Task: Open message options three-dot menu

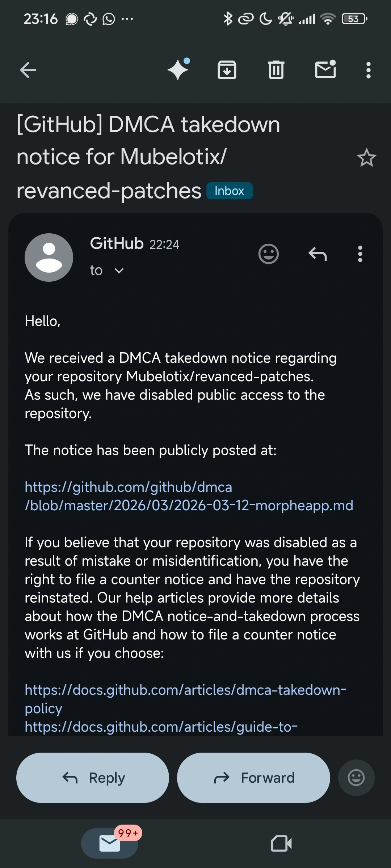Action: pyautogui.click(x=360, y=254)
